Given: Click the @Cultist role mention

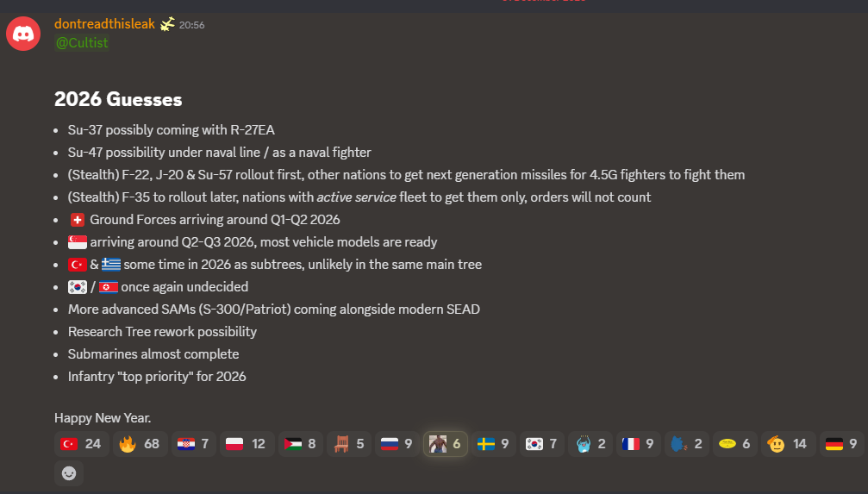Looking at the screenshot, I should [82, 42].
